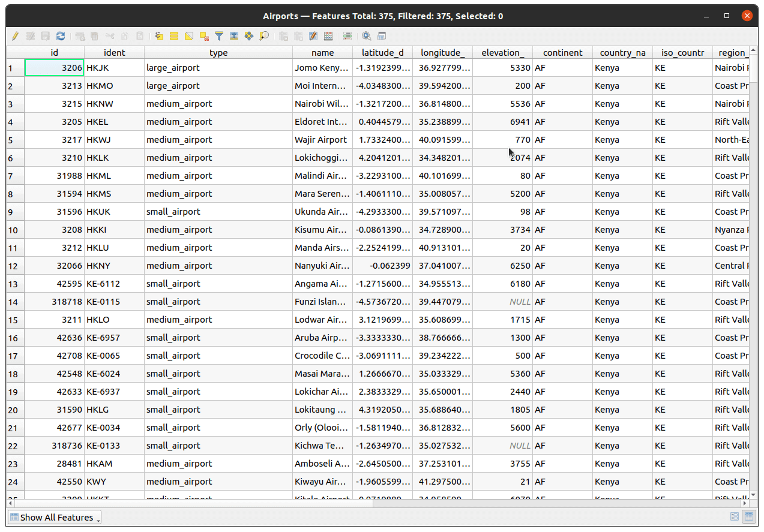Image resolution: width=764 pixels, height=532 pixels.
Task: Reload the attribute table
Action: [61, 37]
